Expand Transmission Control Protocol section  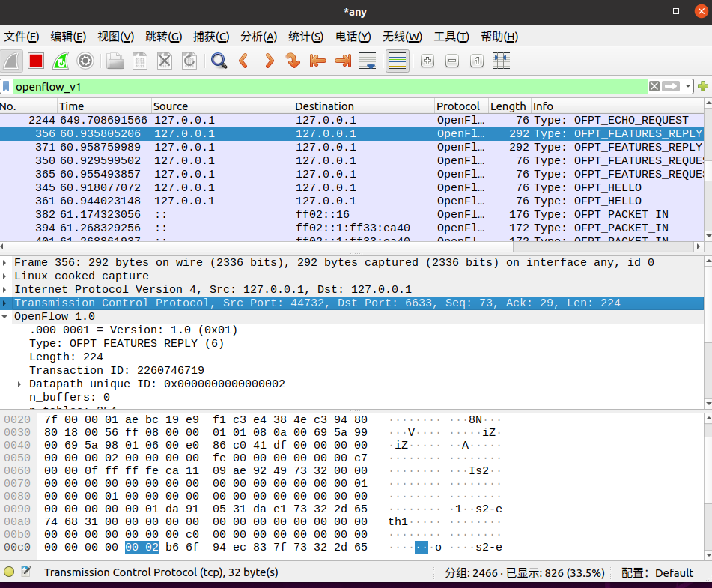(4, 303)
